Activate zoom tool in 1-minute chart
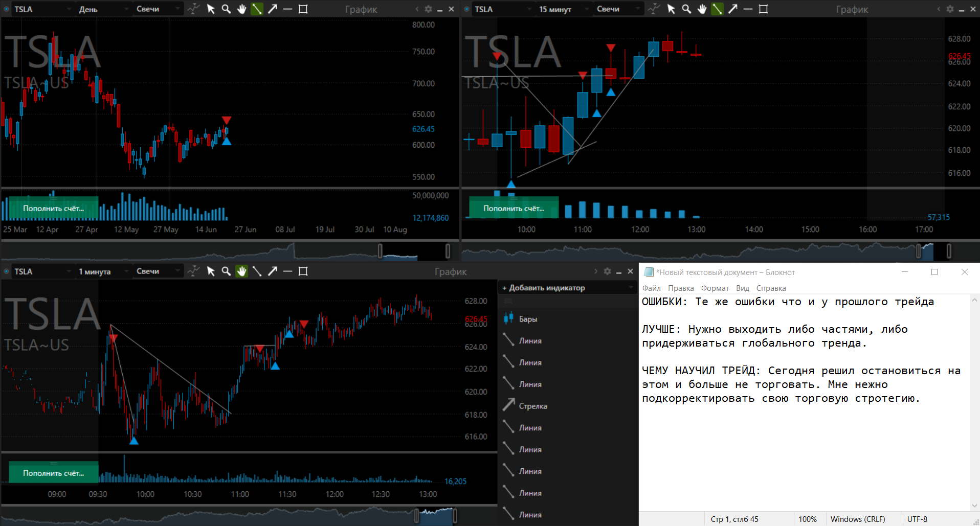The width and height of the screenshot is (980, 526). pyautogui.click(x=226, y=271)
